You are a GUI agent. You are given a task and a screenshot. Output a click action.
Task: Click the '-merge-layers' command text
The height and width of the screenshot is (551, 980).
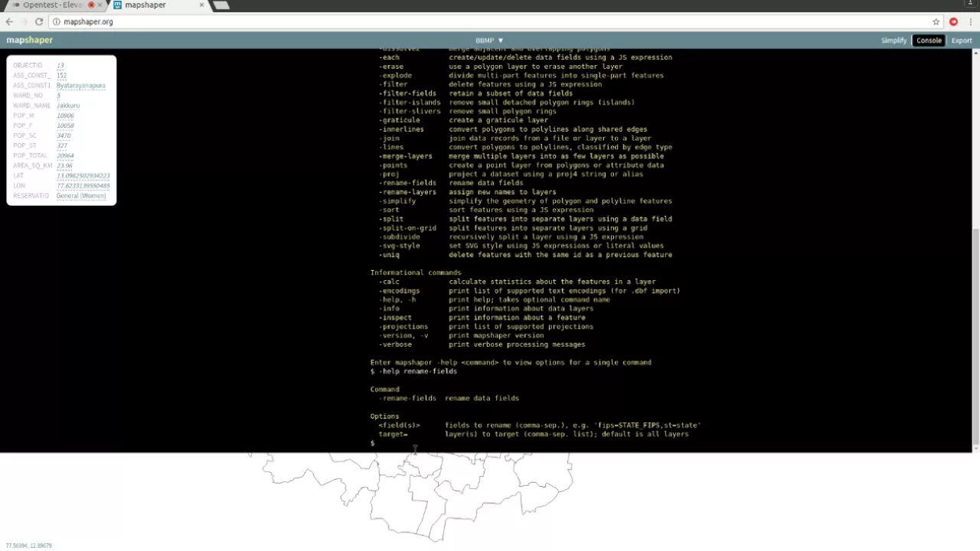pyautogui.click(x=406, y=156)
